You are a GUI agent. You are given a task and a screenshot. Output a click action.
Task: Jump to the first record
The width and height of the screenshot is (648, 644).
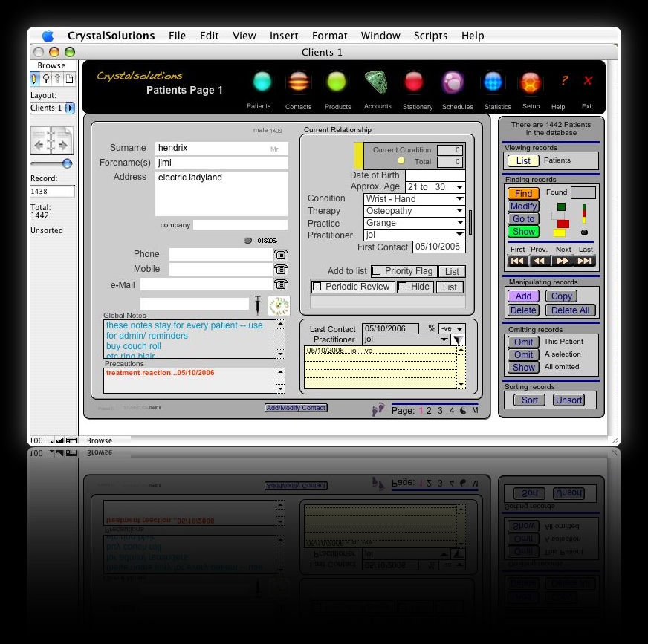tap(517, 261)
